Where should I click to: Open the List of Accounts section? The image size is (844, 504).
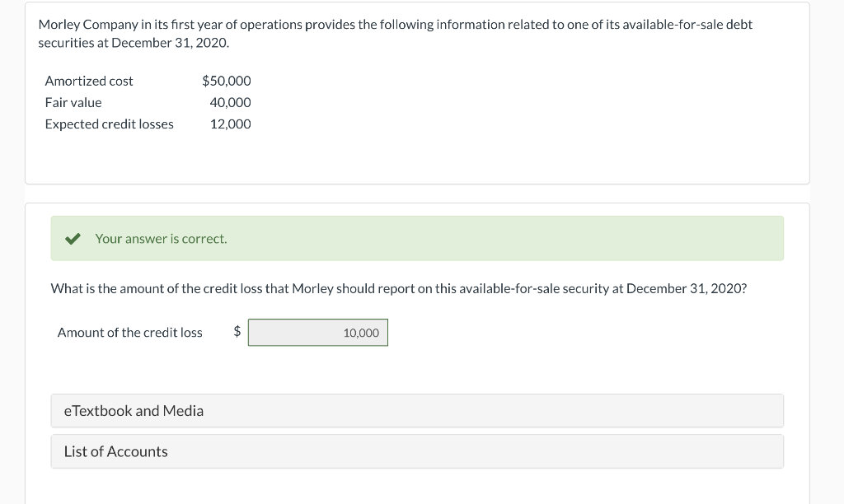(417, 451)
